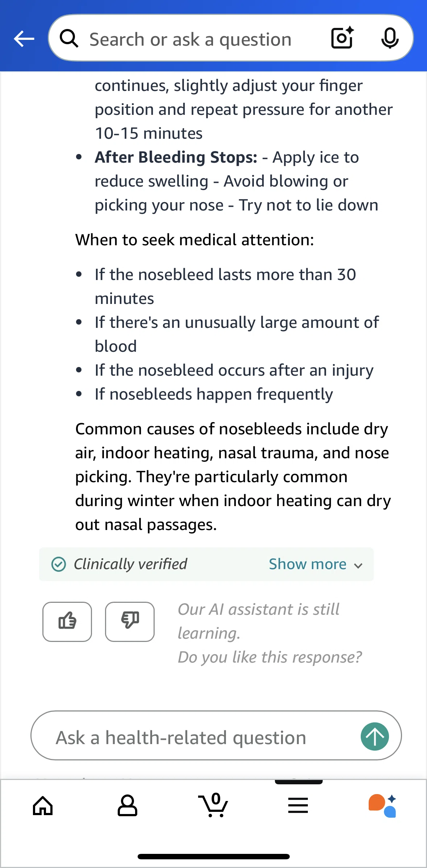Click the chevron beside Show more
Viewport: 427px width, 868px height.
point(358,566)
